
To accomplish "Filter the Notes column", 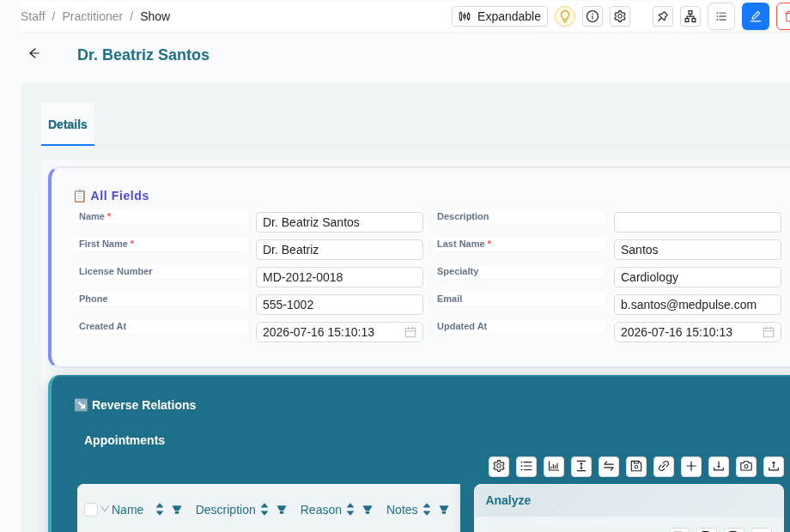I will [444, 510].
